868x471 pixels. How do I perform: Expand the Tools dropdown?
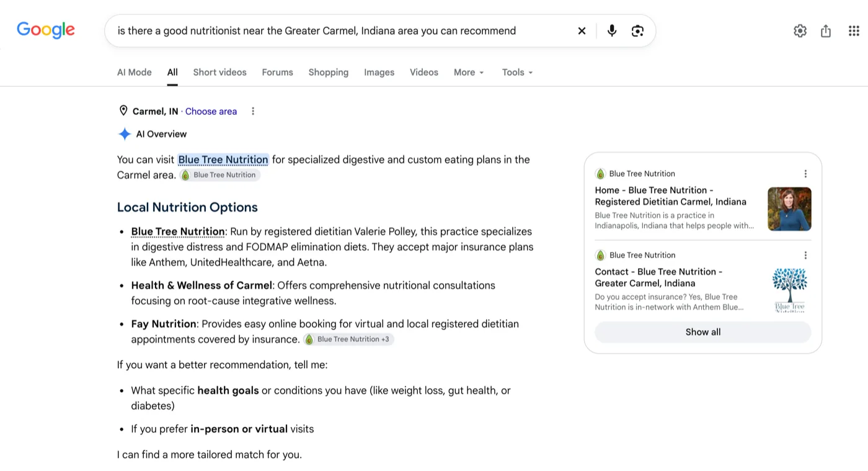517,72
